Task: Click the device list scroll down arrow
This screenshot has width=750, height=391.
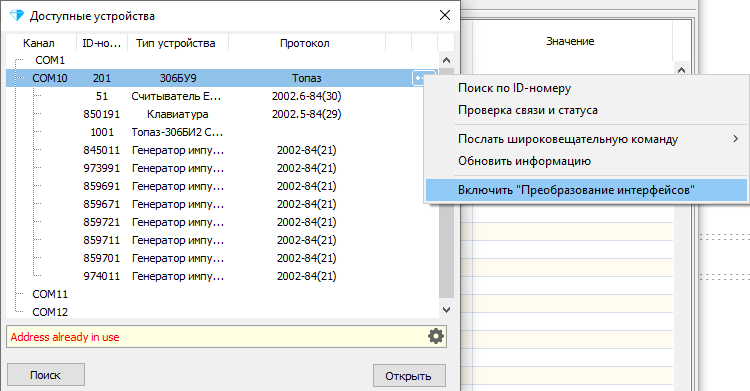Action: pyautogui.click(x=446, y=310)
